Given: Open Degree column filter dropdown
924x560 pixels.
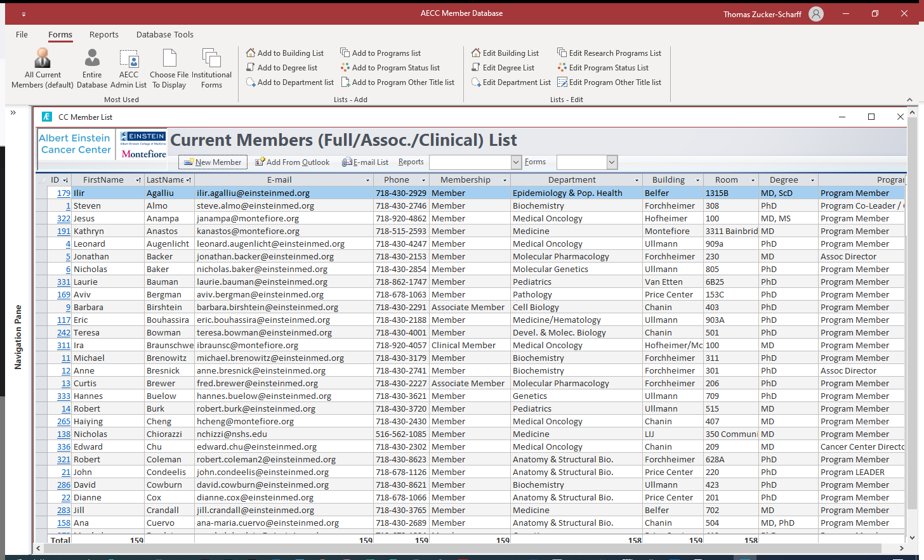Looking at the screenshot, I should [812, 180].
